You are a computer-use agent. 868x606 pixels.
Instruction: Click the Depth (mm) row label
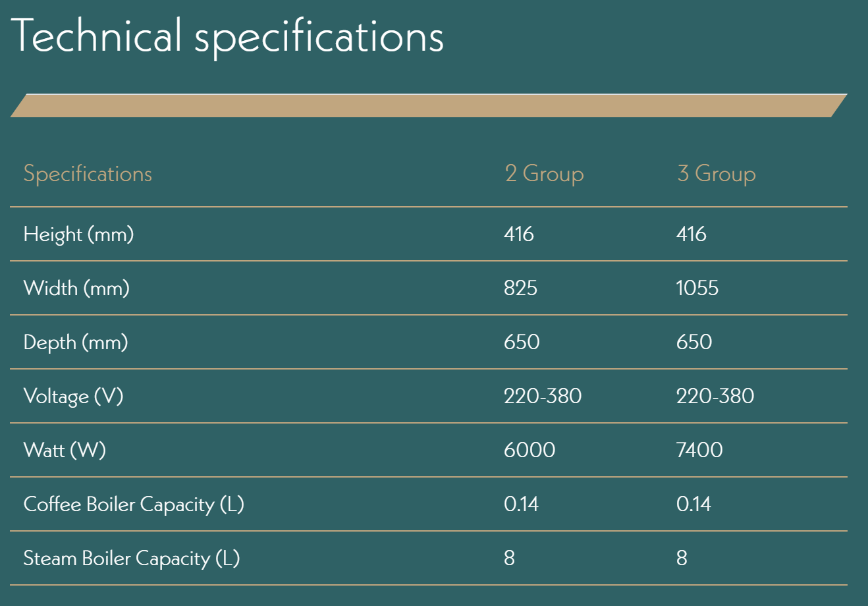pyautogui.click(x=76, y=343)
